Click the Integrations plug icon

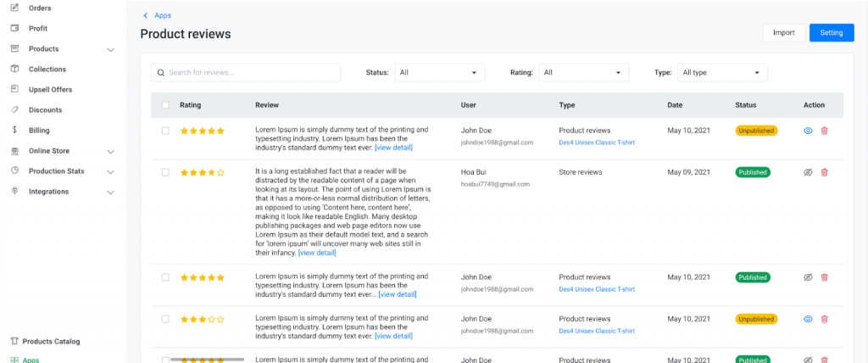[x=15, y=191]
